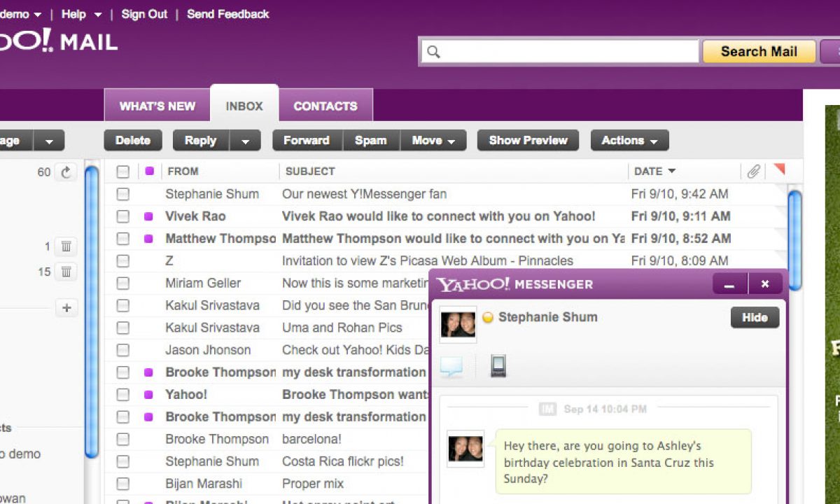Open Invitation to view Z's Picasa Web Album
This screenshot has width=840, height=504.
[428, 261]
